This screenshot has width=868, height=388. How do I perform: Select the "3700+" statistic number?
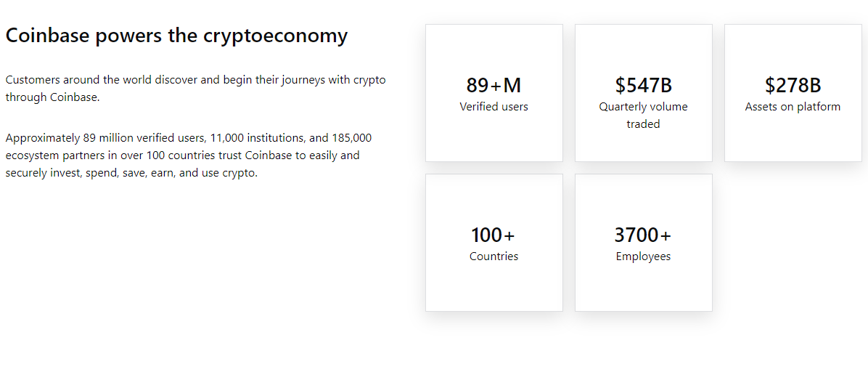tap(643, 235)
